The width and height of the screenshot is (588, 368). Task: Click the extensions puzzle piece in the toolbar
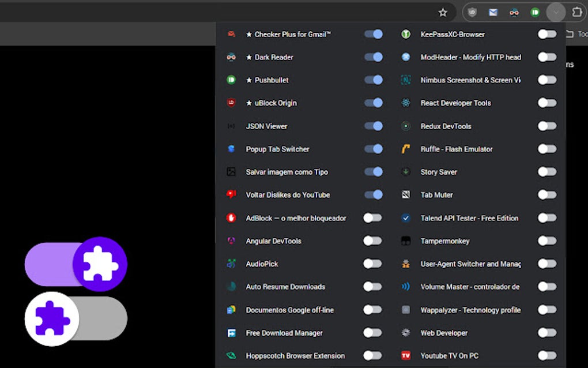pos(576,12)
